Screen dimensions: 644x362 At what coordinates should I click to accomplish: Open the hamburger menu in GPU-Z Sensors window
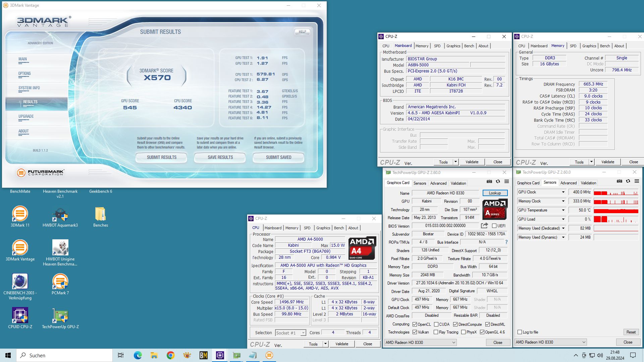637,181
